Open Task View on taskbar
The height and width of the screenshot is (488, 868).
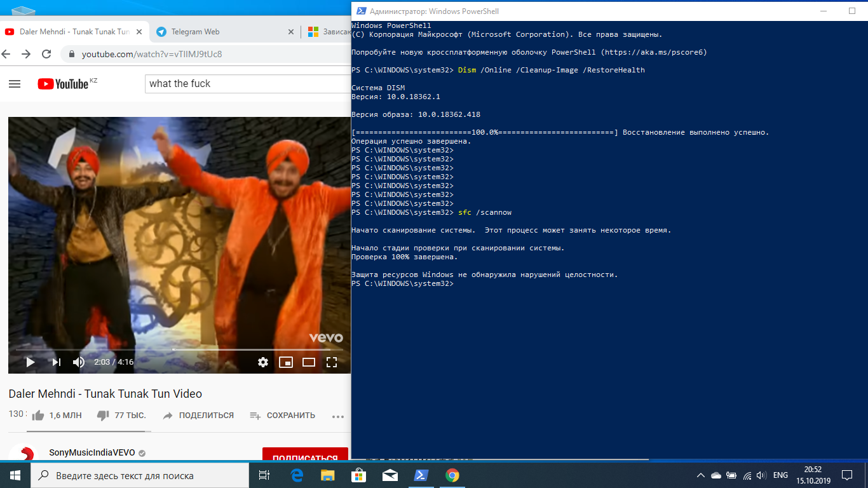click(264, 475)
